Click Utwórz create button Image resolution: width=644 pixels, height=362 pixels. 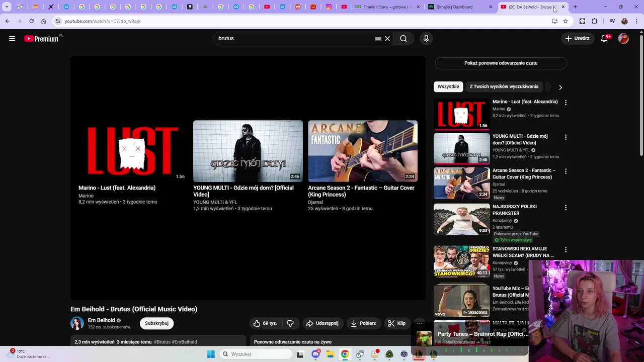(x=577, y=39)
